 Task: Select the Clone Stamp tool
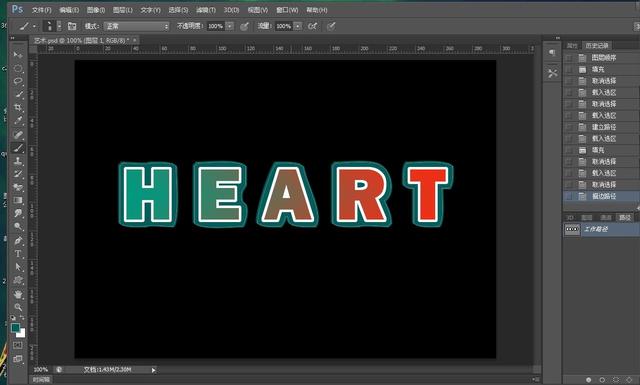pos(18,161)
